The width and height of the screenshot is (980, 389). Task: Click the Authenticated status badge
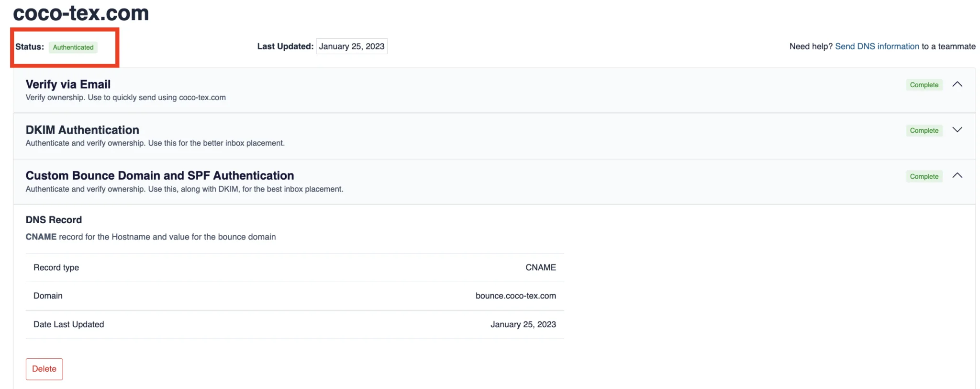point(73,47)
